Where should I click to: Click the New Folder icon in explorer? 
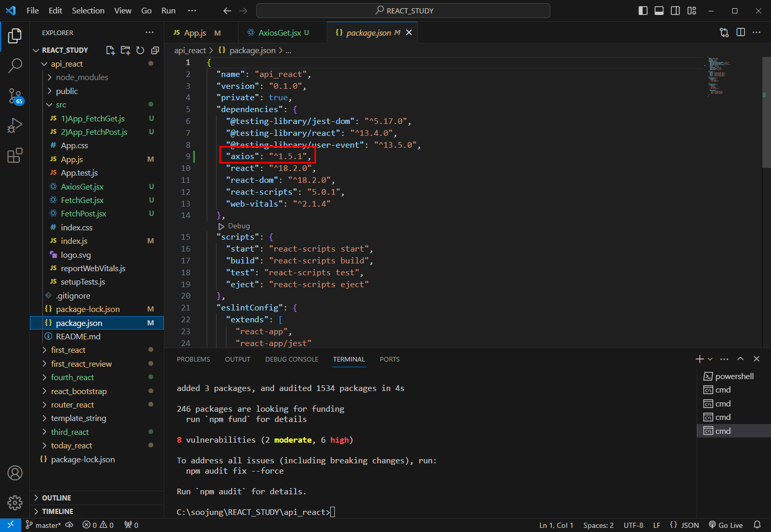125,50
